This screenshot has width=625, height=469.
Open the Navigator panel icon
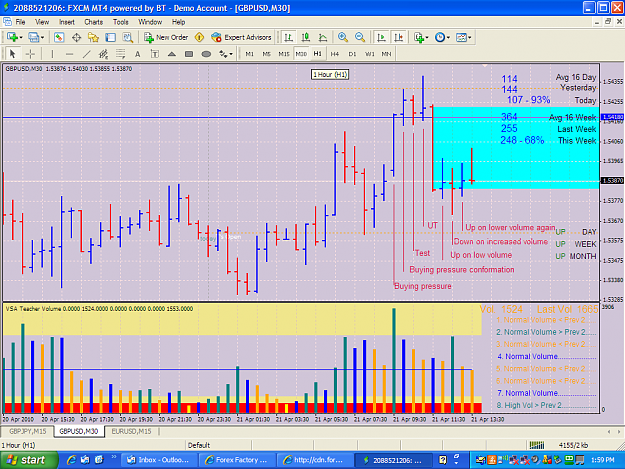click(x=93, y=37)
